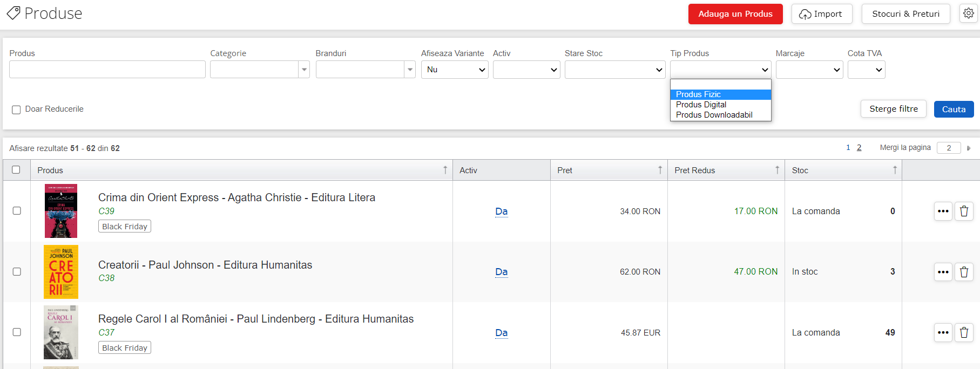Open the Activ filter dropdown
The width and height of the screenshot is (980, 369).
[526, 70]
